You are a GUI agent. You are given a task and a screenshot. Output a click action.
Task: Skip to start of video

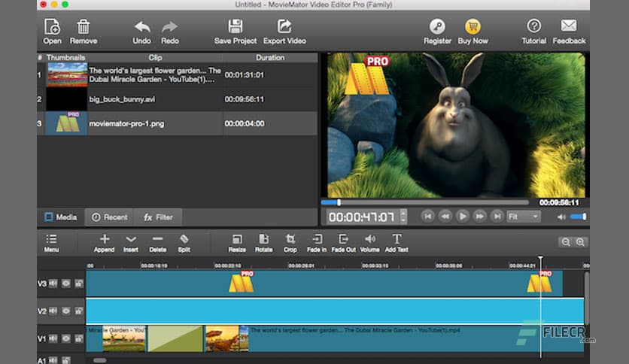(x=427, y=217)
